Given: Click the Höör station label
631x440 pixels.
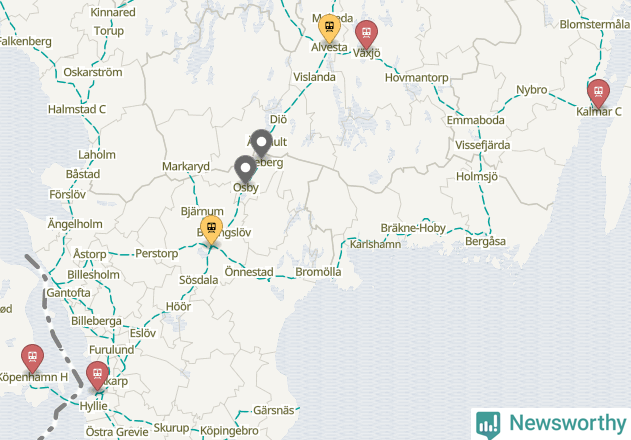Looking at the screenshot, I should (x=178, y=307).
